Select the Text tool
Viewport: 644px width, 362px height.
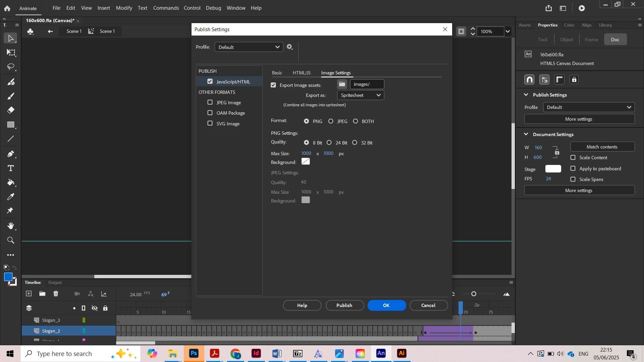11,168
